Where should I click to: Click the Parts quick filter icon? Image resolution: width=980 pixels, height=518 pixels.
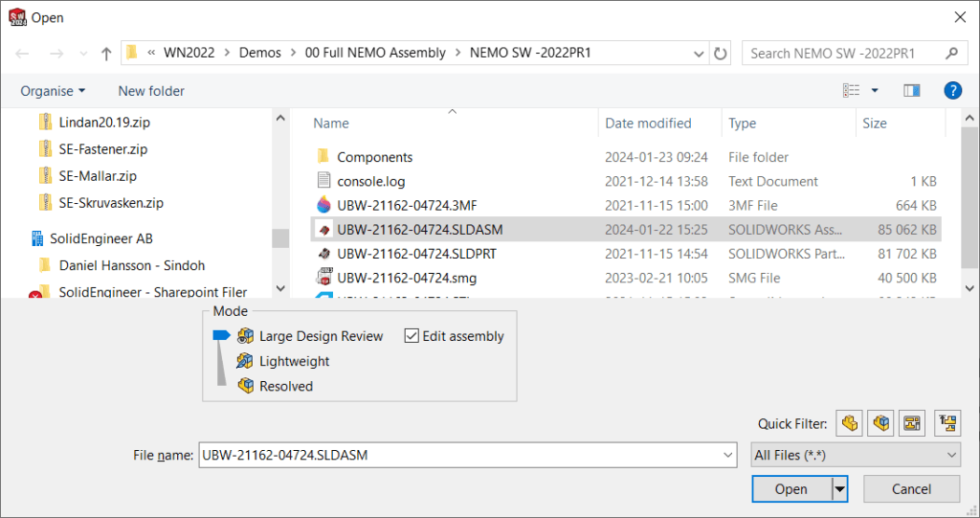[848, 422]
